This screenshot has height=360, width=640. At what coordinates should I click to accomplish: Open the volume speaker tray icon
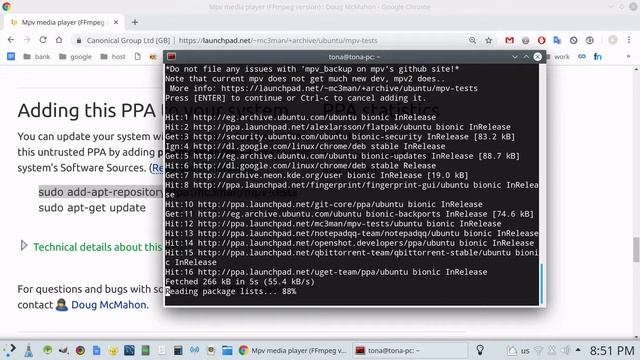565,350
